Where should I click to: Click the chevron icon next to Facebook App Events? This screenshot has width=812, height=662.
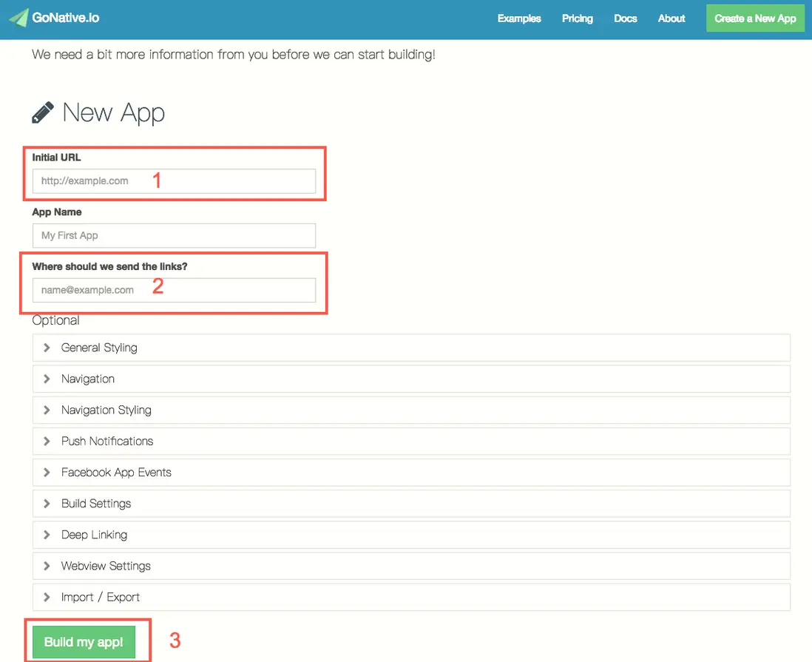click(47, 473)
